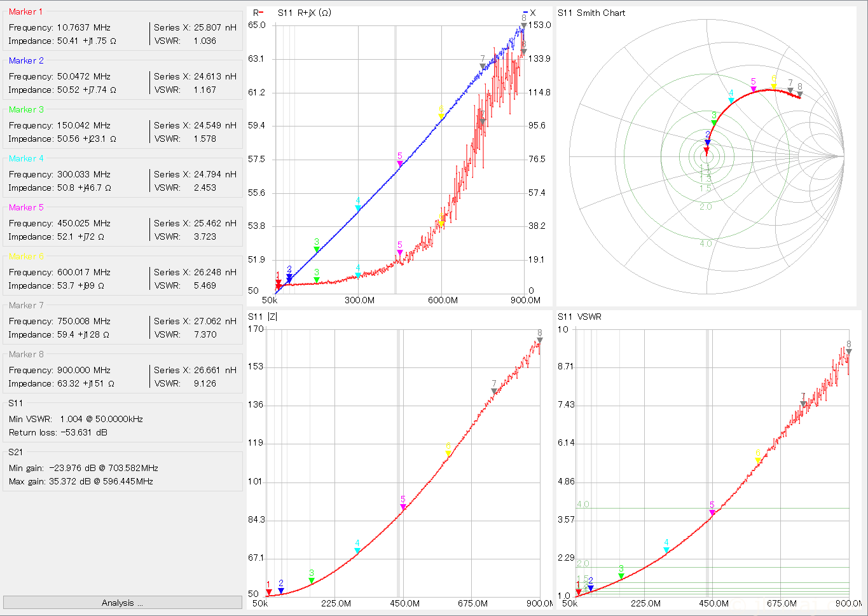Click the 'S11 VSWR' chart title
The width and height of the screenshot is (868, 616).
[x=579, y=317]
